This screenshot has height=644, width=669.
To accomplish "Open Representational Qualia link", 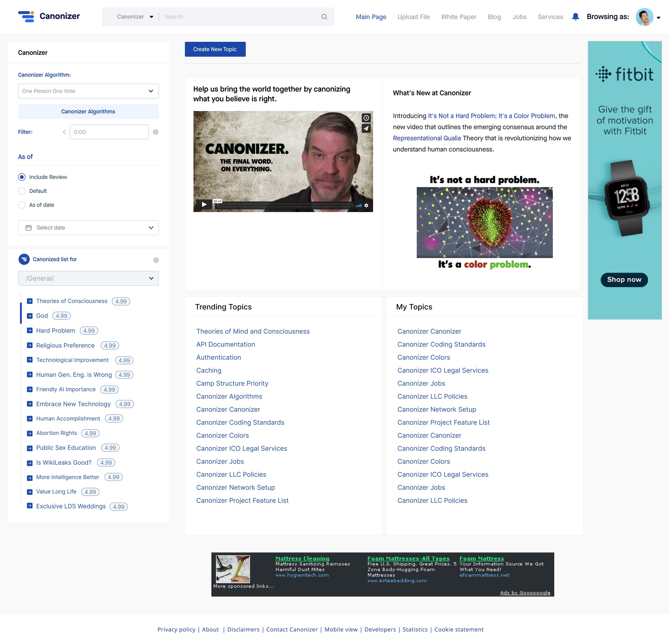I will [427, 138].
